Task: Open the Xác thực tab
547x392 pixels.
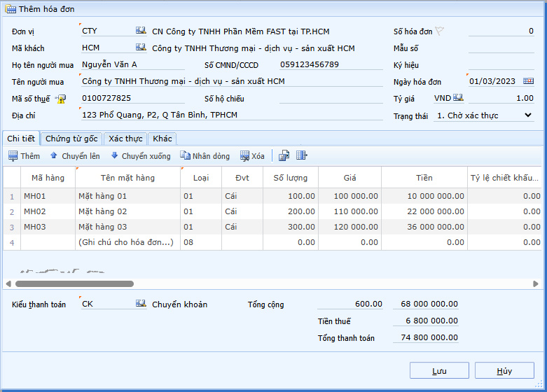Action: click(x=125, y=139)
